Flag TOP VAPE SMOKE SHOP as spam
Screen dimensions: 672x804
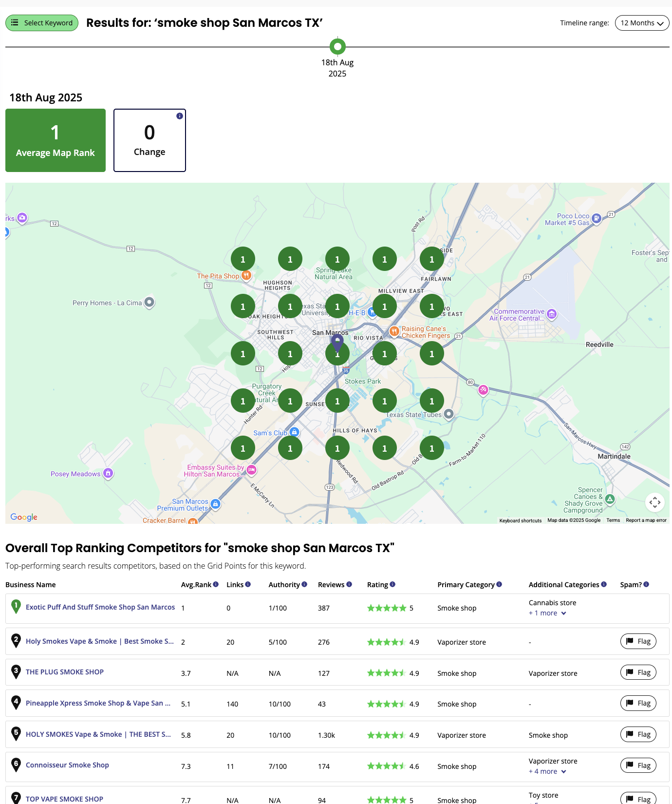pos(638,799)
